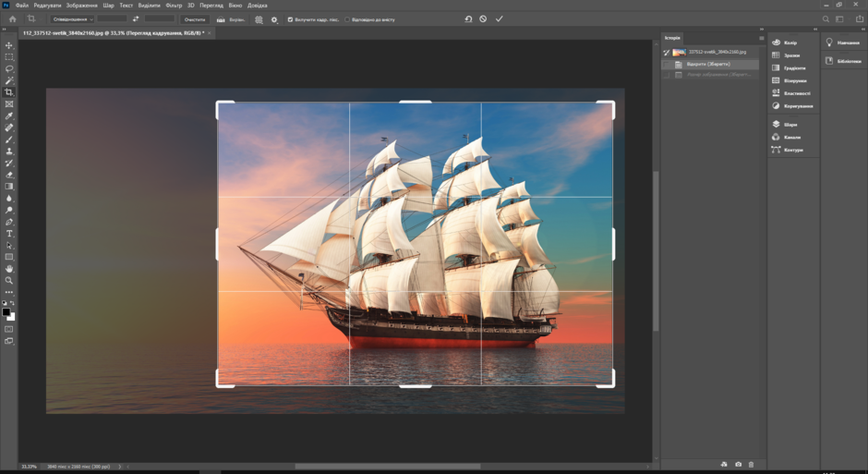Viewport: 868px width, 474px height.
Task: Select the History Brush tool
Action: coord(9,163)
